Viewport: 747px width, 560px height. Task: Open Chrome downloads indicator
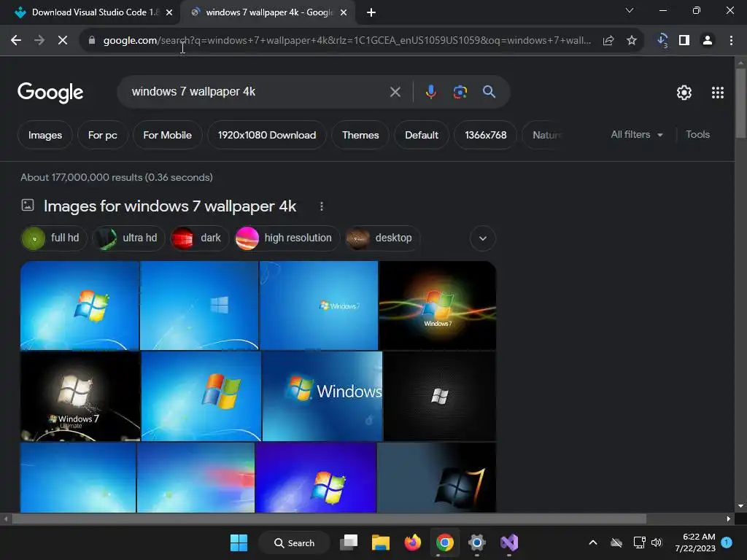point(662,41)
